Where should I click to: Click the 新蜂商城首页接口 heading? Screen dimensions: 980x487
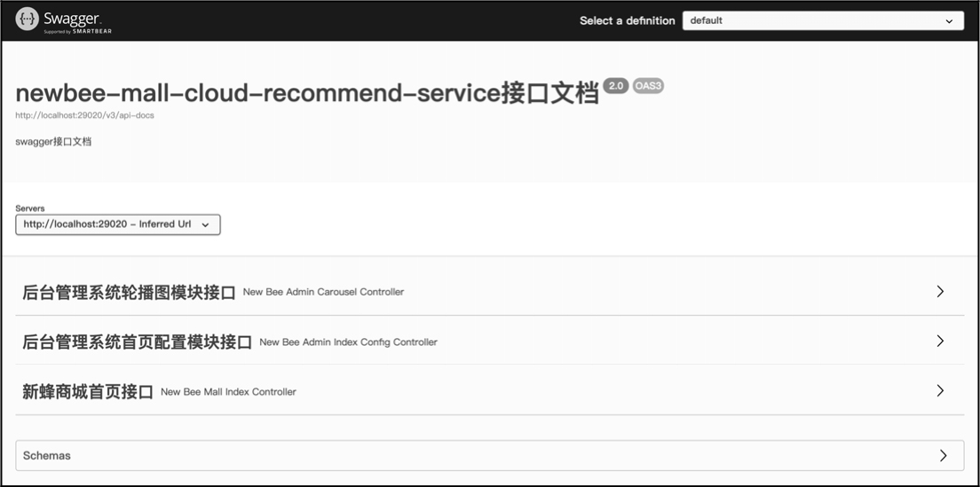coord(88,392)
